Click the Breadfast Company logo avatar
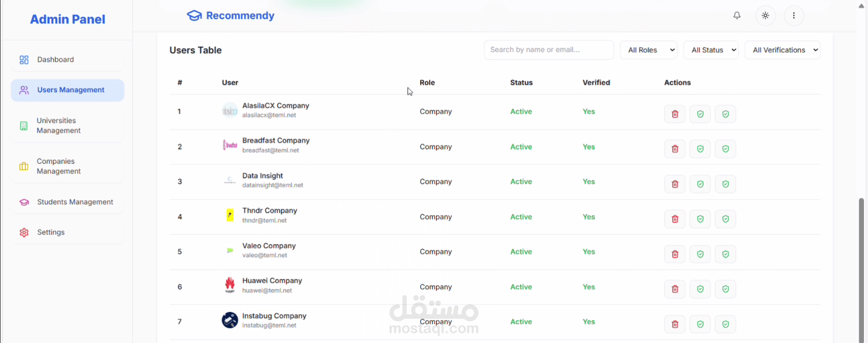This screenshot has width=868, height=343. point(230,145)
